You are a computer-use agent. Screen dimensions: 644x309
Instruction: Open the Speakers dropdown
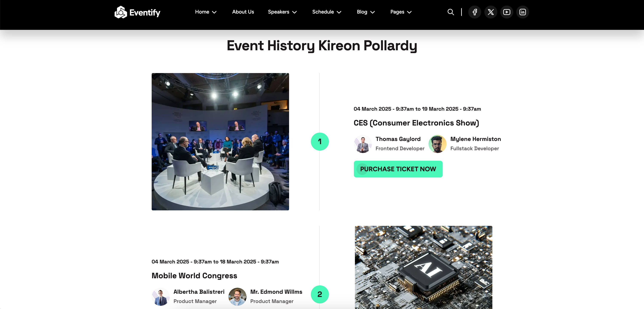(282, 12)
